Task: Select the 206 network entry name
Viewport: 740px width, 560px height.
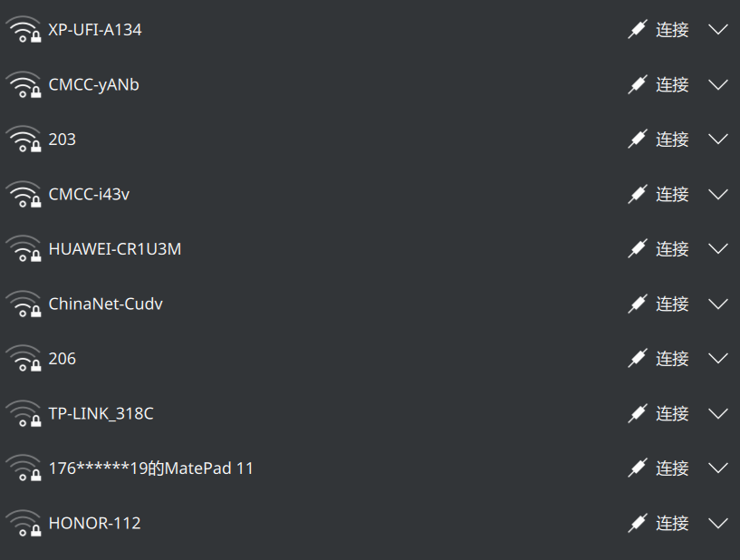Action: 62,359
